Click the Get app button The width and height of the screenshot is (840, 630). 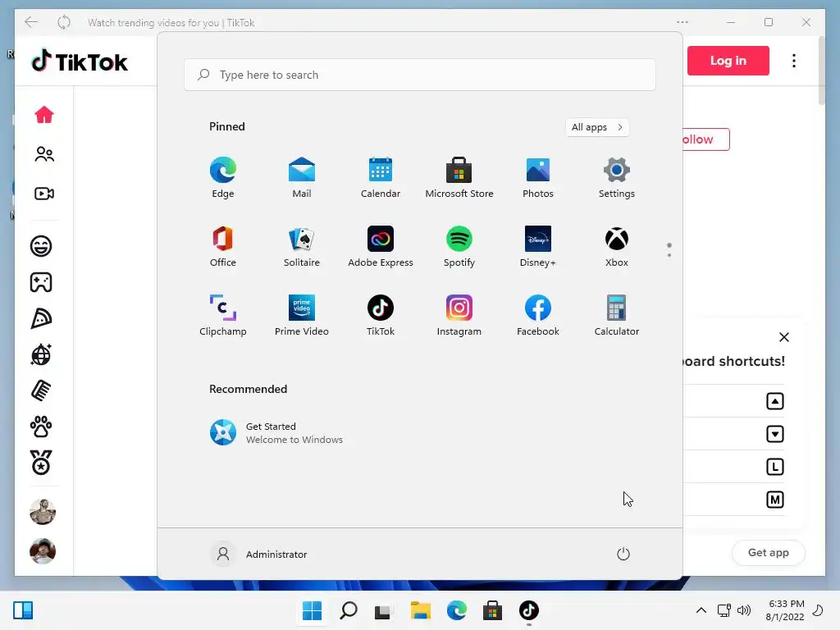tap(768, 552)
